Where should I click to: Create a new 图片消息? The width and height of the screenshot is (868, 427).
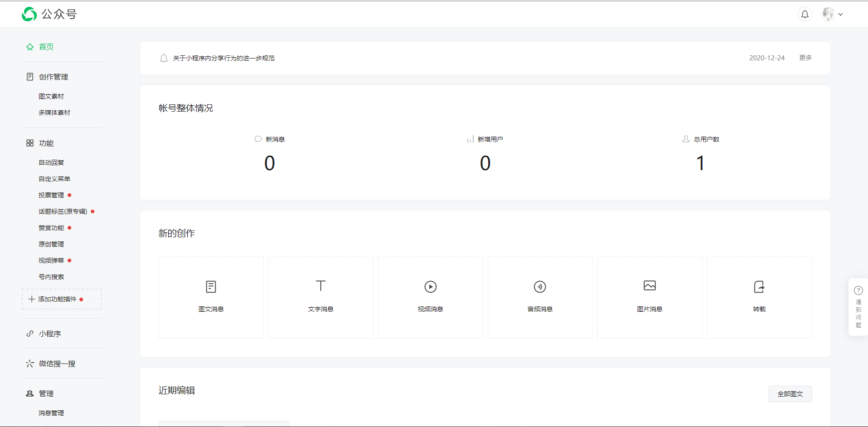click(x=650, y=297)
